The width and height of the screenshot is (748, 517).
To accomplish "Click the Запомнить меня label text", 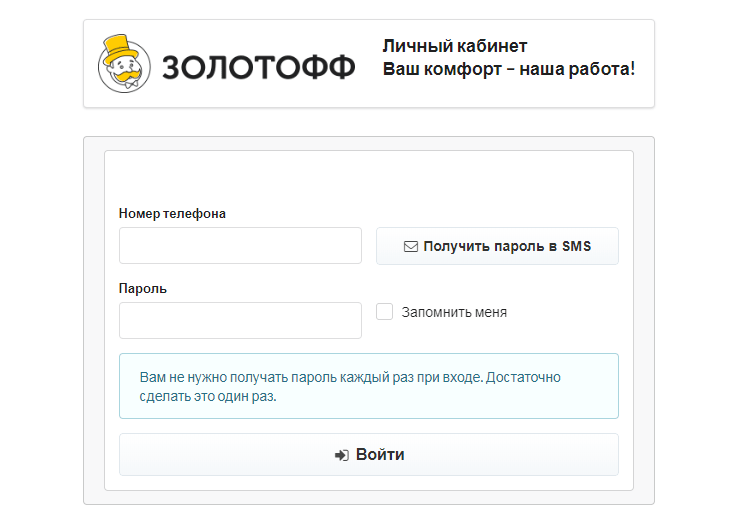I will coord(454,312).
